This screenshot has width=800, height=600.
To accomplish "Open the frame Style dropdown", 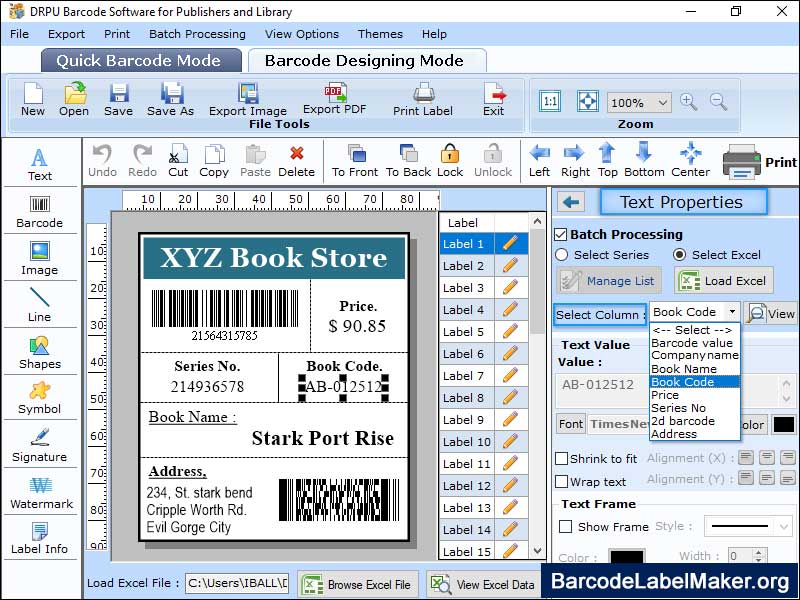I will tap(748, 526).
